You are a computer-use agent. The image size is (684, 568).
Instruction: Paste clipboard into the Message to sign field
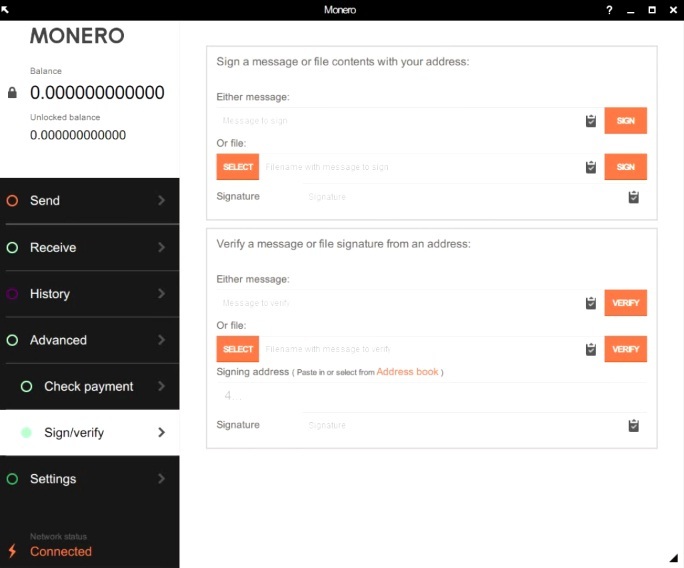(x=591, y=121)
